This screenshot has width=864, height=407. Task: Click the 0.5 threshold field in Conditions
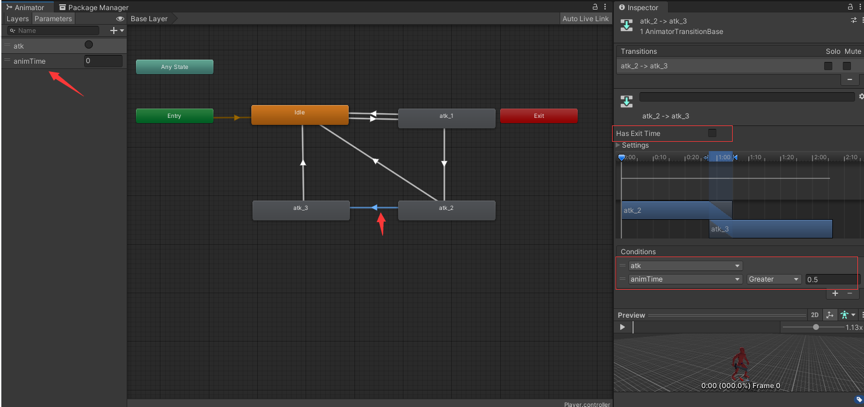[831, 279]
